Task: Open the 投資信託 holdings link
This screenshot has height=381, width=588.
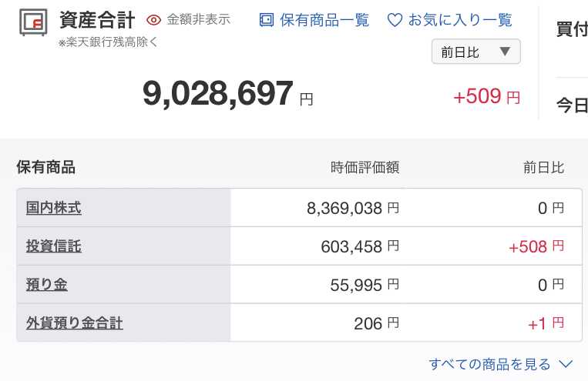Action: coord(54,246)
